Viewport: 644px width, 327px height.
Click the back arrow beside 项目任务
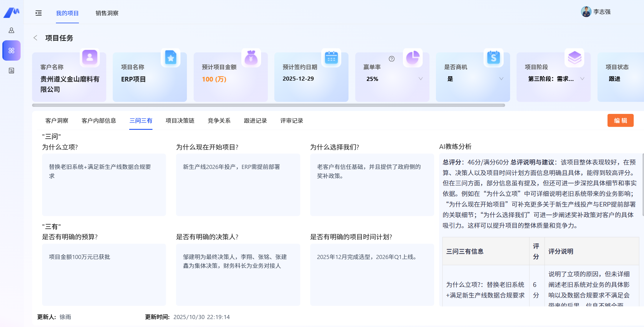35,38
